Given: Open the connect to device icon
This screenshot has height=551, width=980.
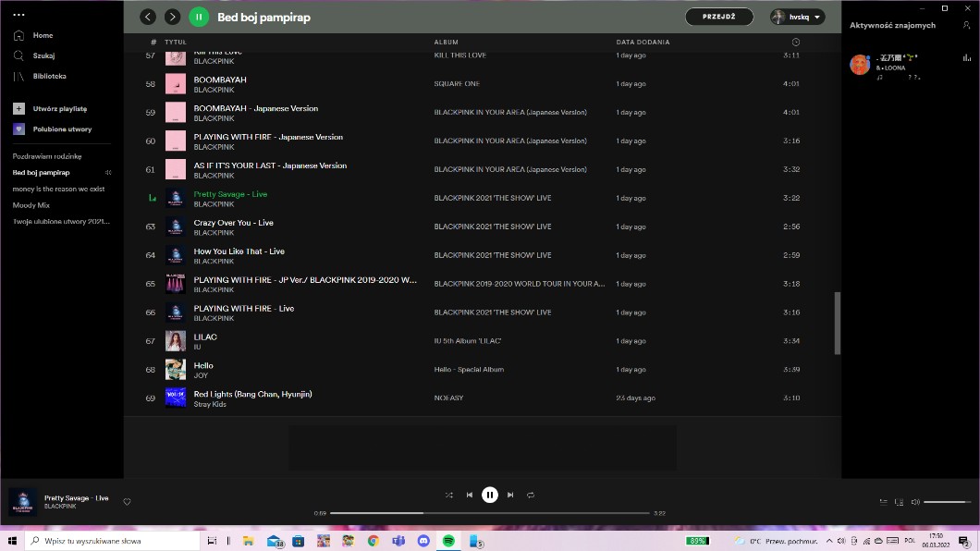Looking at the screenshot, I should point(900,502).
